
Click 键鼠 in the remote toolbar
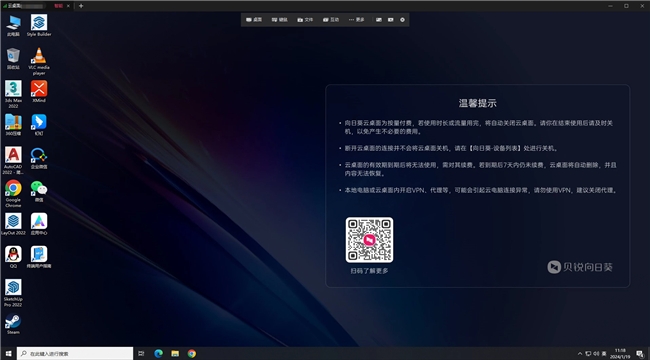pyautogui.click(x=280, y=19)
